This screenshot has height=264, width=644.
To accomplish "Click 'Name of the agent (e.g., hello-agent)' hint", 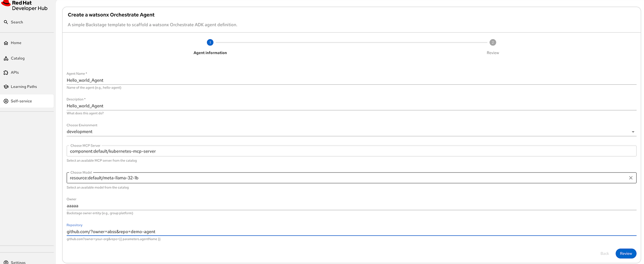I will (x=94, y=88).
